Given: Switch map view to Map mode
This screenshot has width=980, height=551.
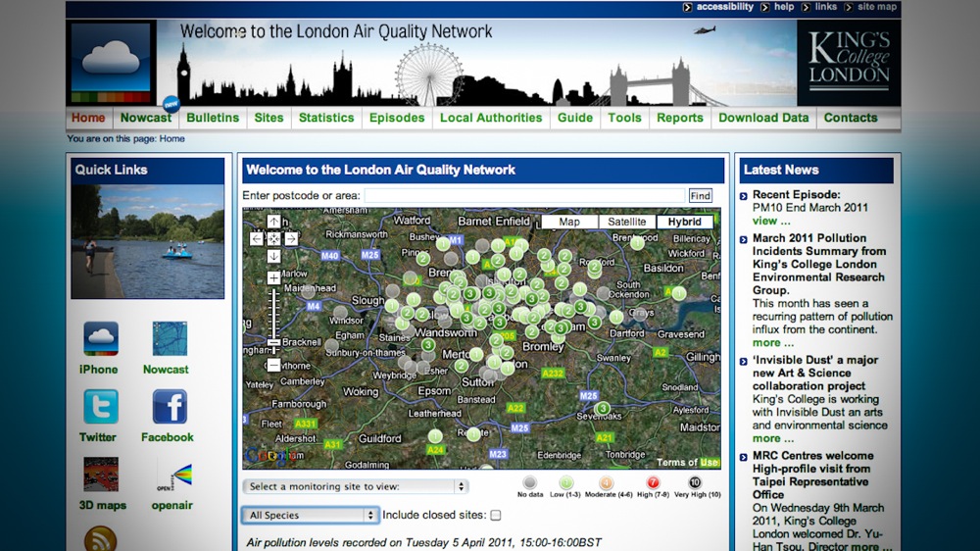Looking at the screenshot, I should pyautogui.click(x=568, y=223).
